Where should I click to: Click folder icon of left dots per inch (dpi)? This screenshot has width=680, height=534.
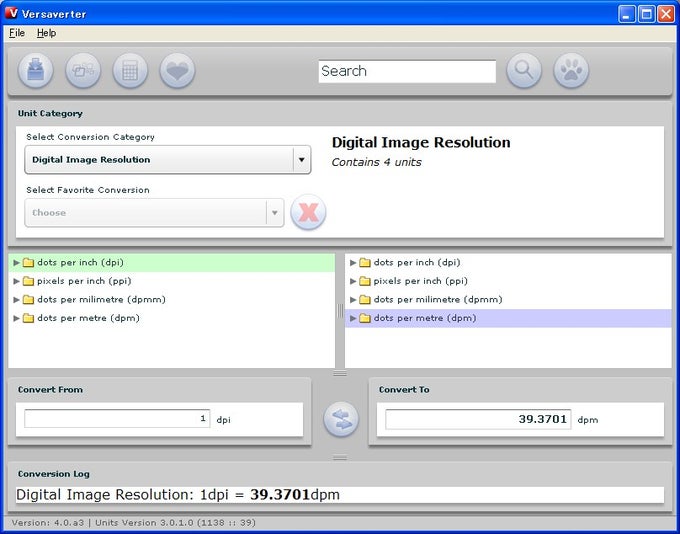click(x=28, y=262)
